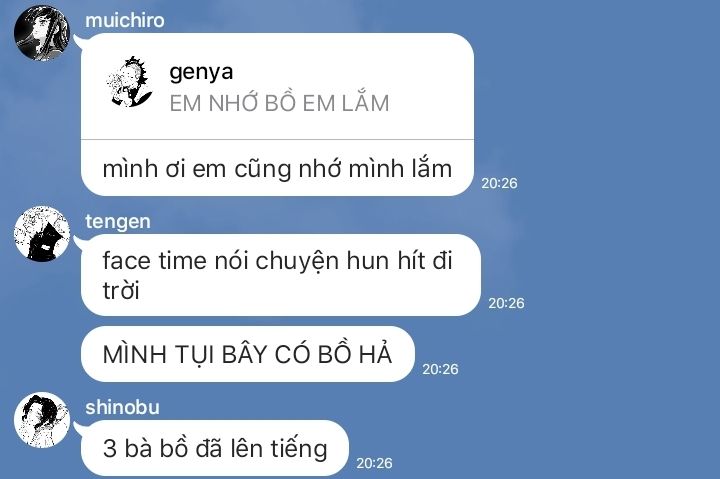Screen dimensions: 720x479
Task: Tap genya's avatar in the quoted reply
Action: pyautogui.click(x=130, y=82)
